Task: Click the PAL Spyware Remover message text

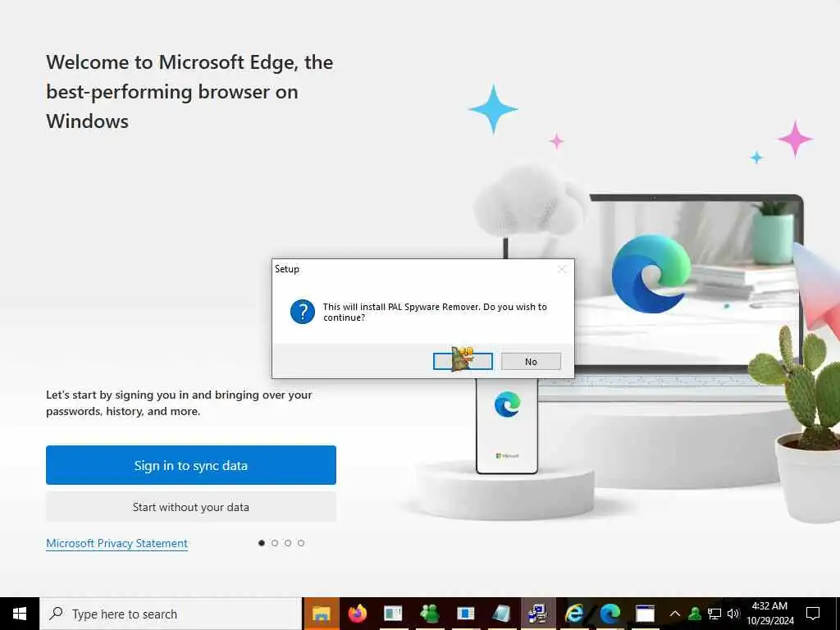Action: [435, 312]
